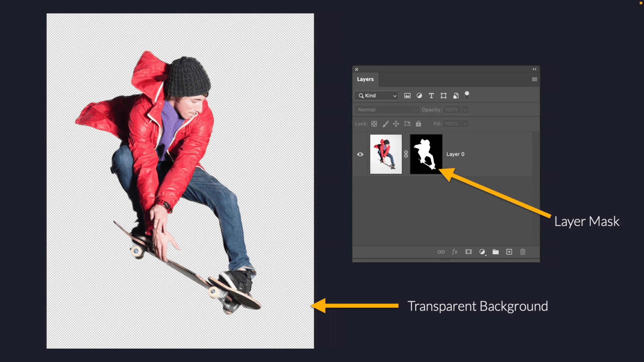Screen dimensions: 644x362
Task: Add a layer mask from bottom bar
Action: tap(468, 252)
